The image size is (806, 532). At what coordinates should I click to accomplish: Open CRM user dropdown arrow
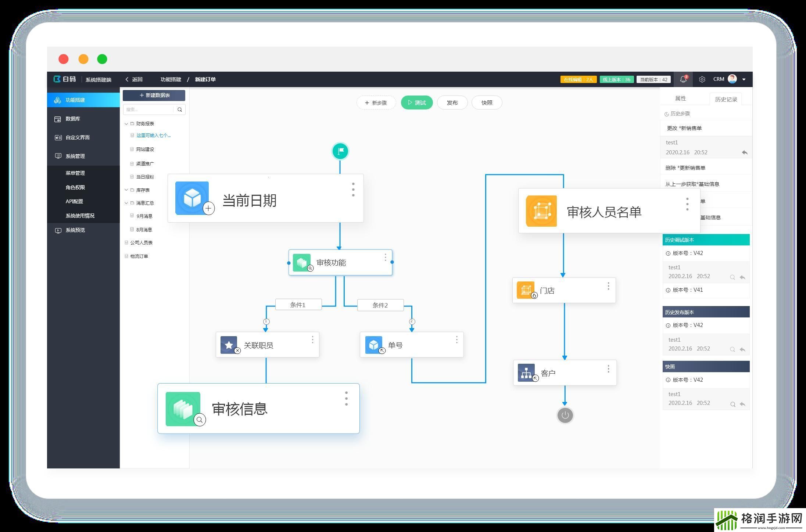(x=744, y=79)
